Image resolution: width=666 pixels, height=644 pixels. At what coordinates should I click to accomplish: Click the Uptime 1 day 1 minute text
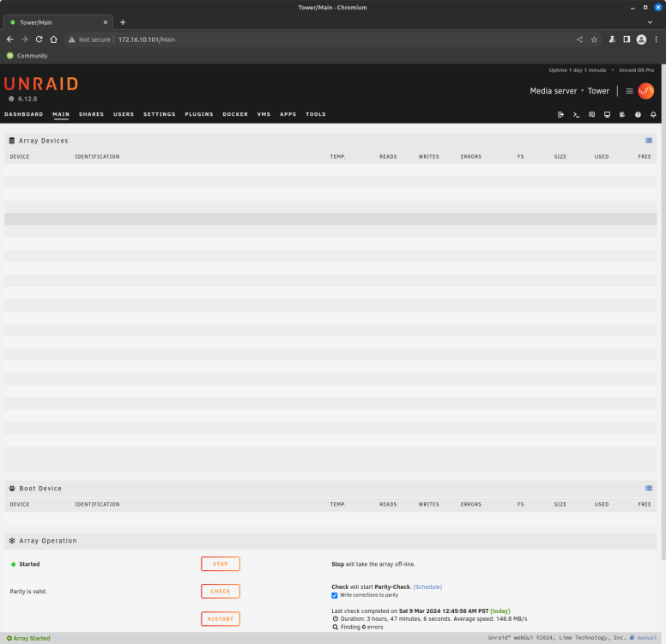pyautogui.click(x=578, y=70)
